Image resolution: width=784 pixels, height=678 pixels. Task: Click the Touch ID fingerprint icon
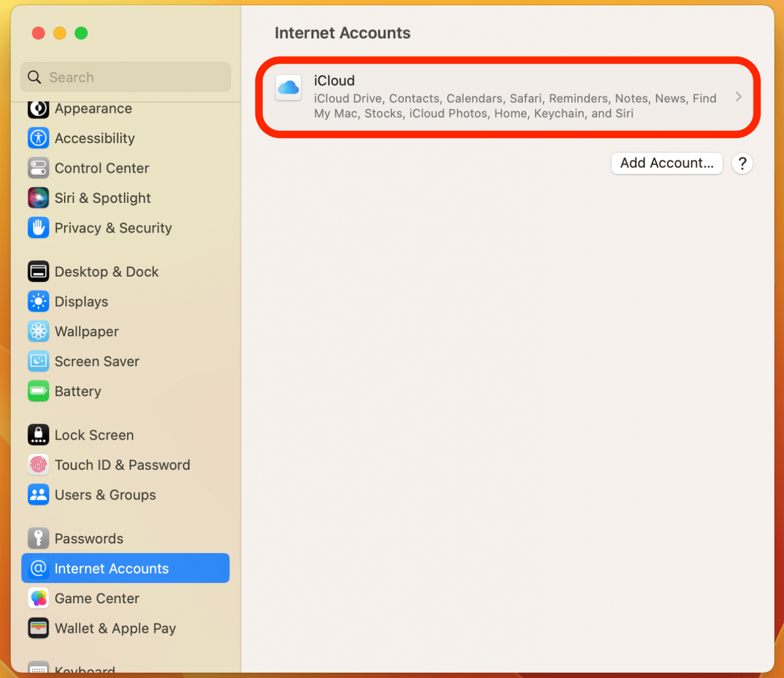click(38, 465)
